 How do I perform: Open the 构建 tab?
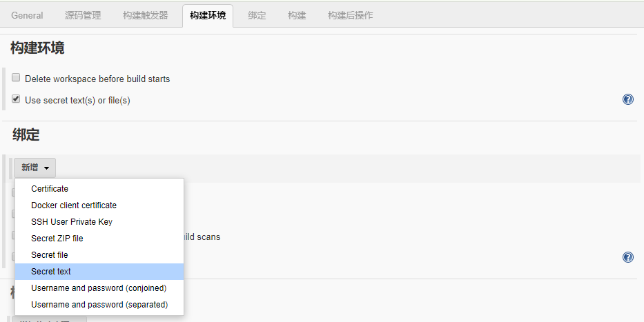297,15
